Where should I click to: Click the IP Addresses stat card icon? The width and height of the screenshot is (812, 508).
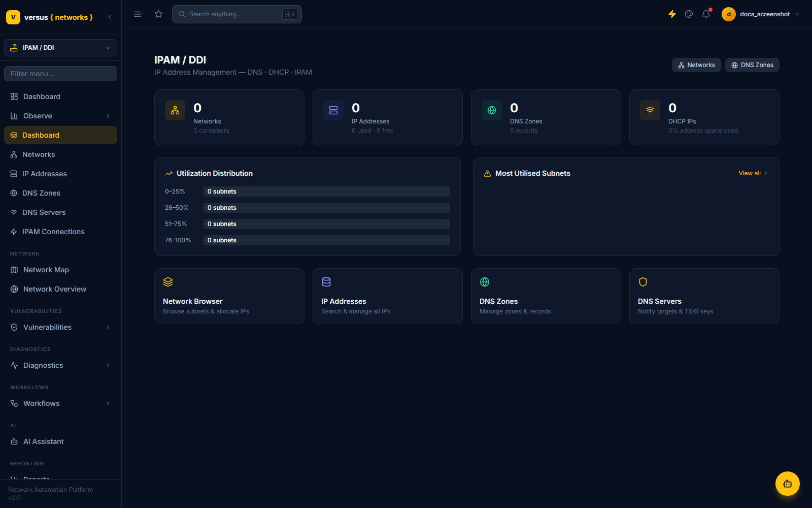333,110
